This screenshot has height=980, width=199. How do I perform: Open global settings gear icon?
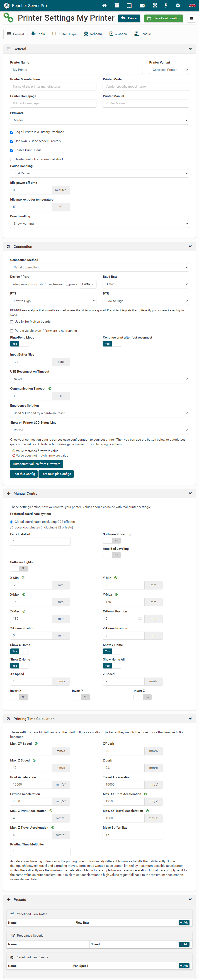click(x=178, y=6)
